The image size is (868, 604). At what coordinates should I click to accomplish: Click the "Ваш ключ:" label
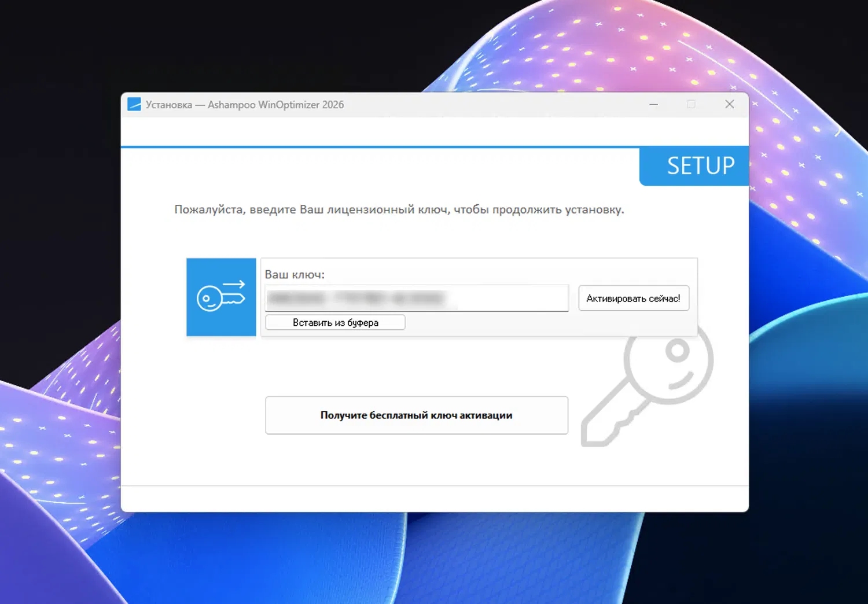tap(295, 274)
